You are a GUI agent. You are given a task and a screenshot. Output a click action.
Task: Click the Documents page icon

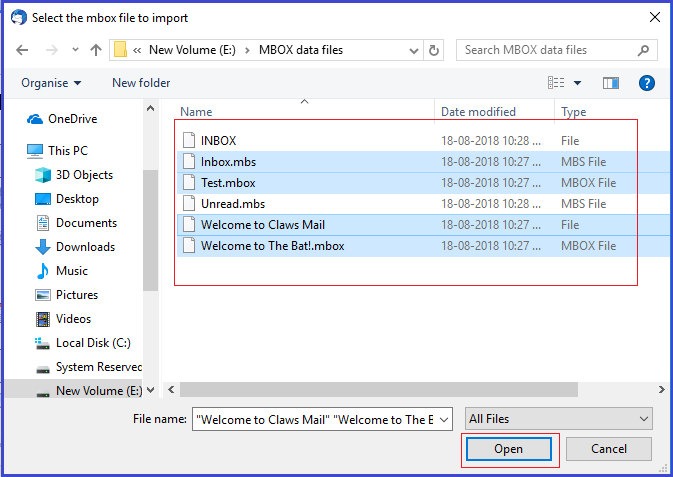tap(43, 223)
